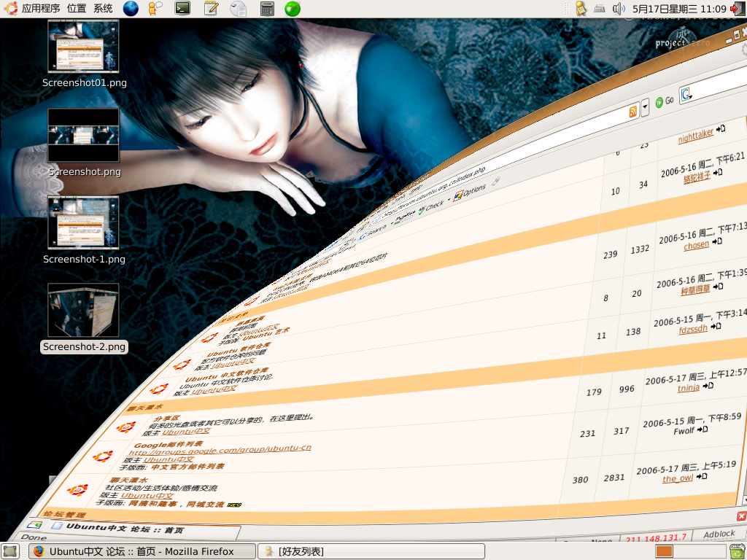Click the Screenshot01.png file name label

pos(85,83)
